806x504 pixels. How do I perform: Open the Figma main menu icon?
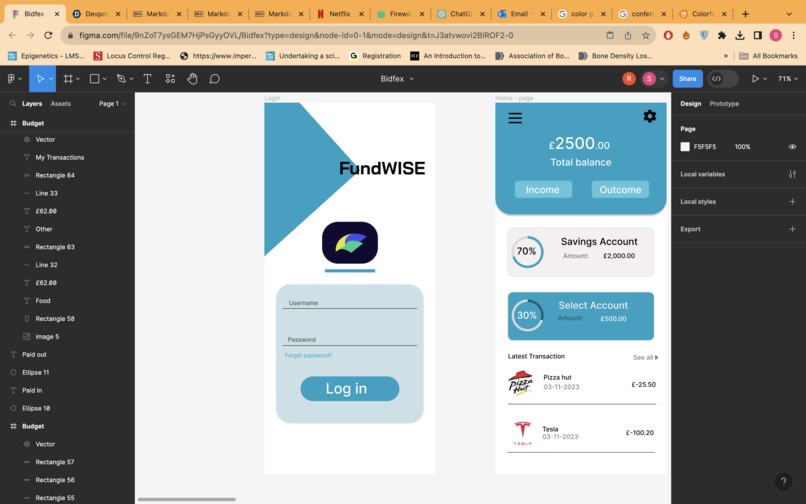[x=11, y=79]
